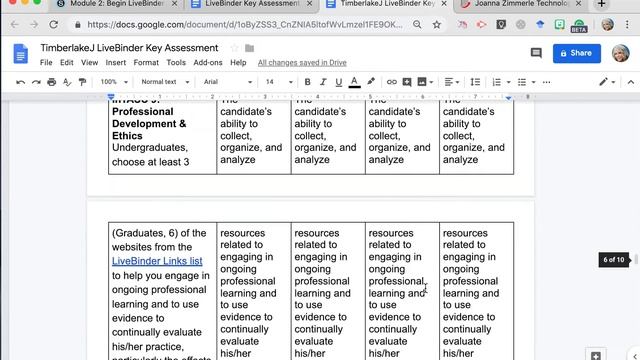Open Chrome profile avatar
The height and width of the screenshot is (360, 640).
(607, 24)
